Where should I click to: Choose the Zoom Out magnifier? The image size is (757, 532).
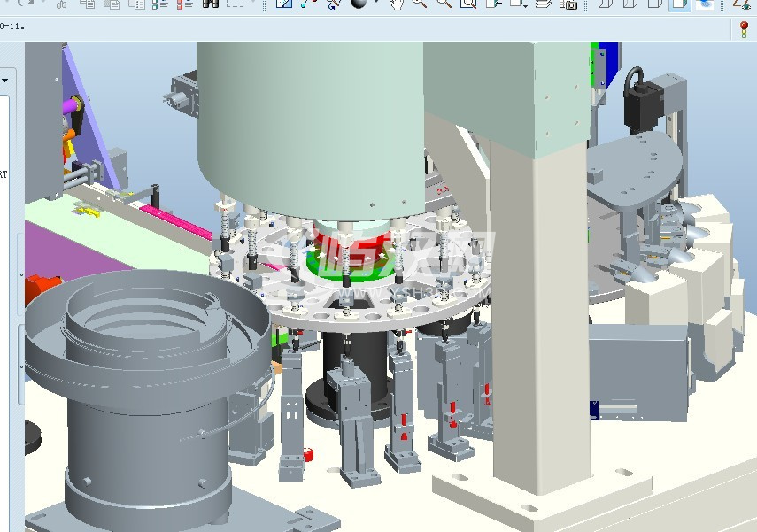point(444,4)
